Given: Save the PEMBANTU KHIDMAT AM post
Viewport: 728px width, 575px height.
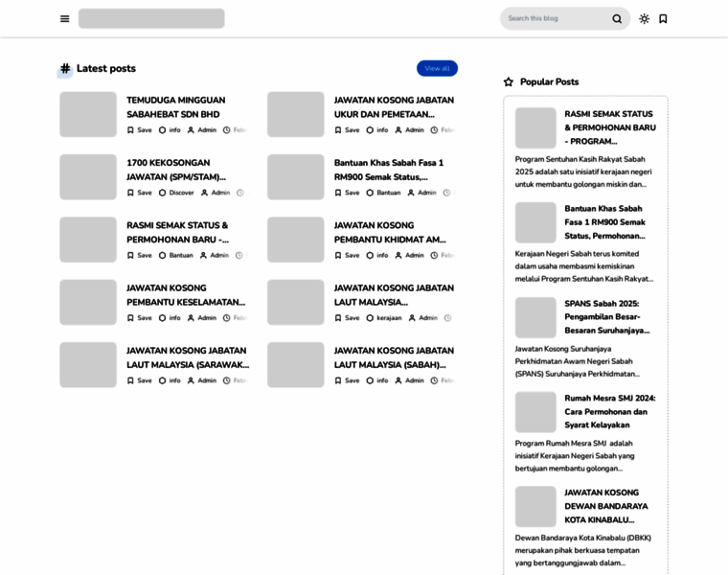Looking at the screenshot, I should pos(347,256).
